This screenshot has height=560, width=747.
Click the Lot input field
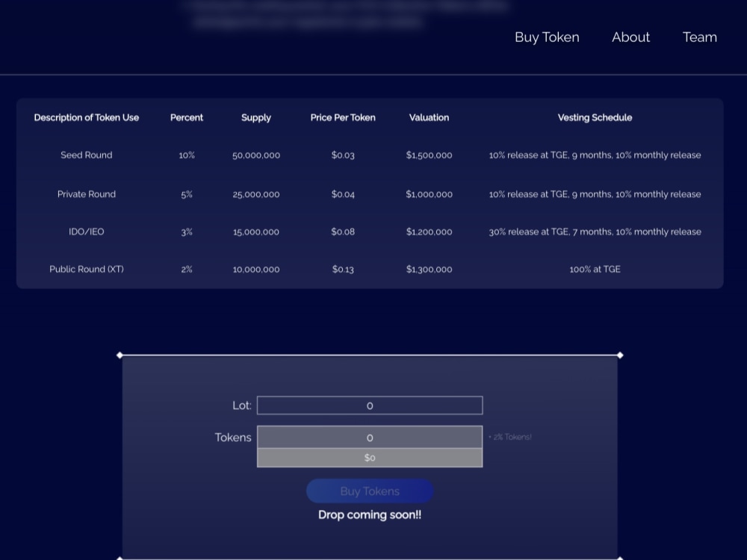[370, 405]
